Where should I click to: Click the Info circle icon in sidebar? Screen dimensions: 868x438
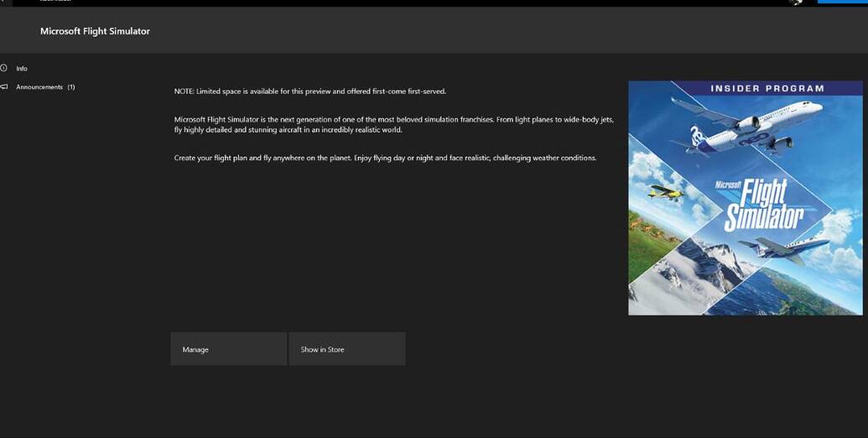[x=4, y=68]
